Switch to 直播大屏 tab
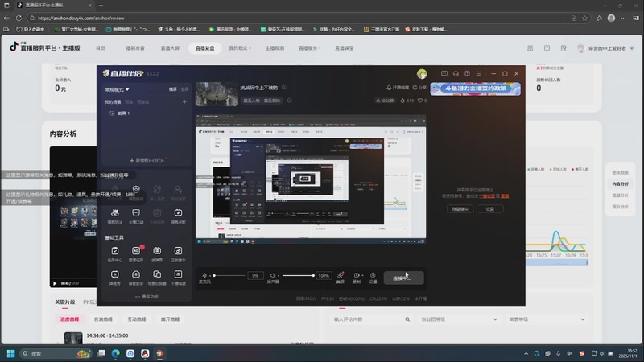 click(170, 48)
